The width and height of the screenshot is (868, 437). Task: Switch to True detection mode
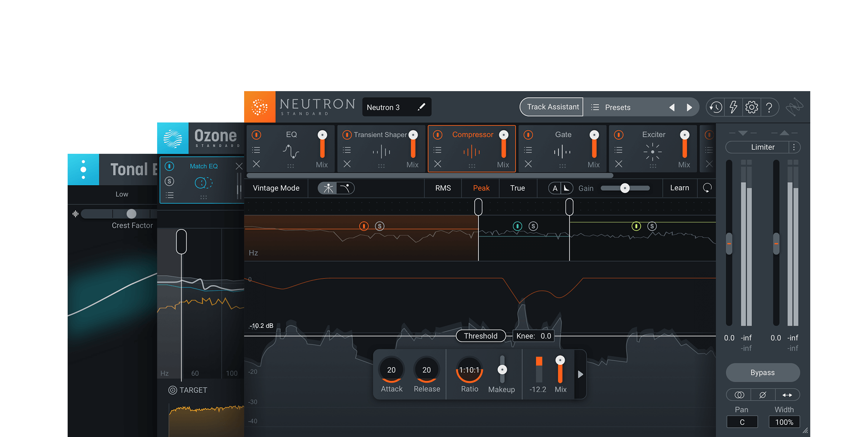click(517, 188)
